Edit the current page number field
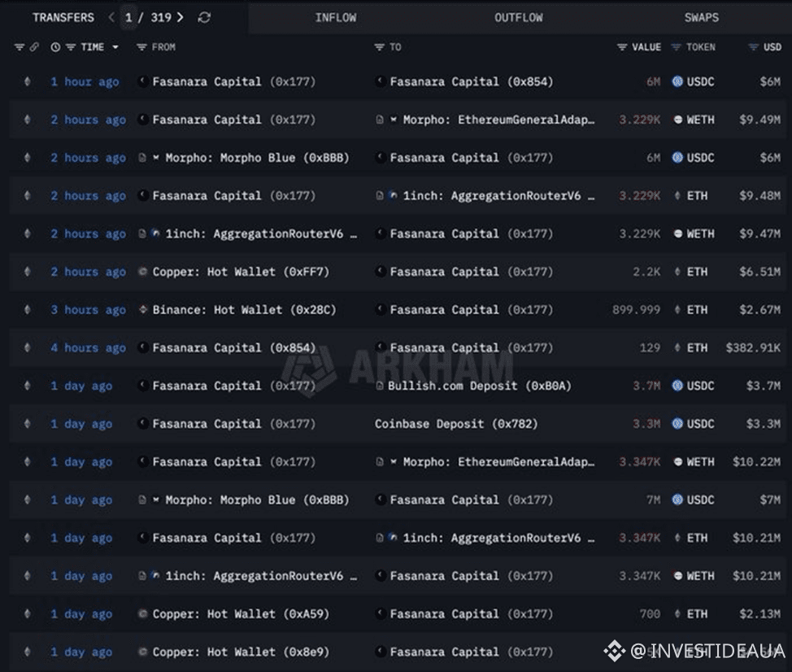This screenshot has width=792, height=672. (128, 18)
